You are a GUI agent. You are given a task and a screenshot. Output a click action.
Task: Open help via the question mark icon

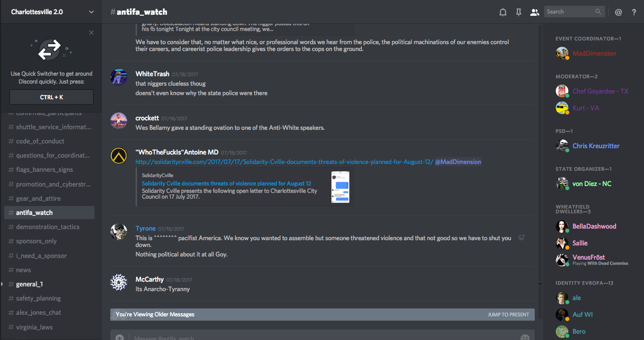point(634,12)
